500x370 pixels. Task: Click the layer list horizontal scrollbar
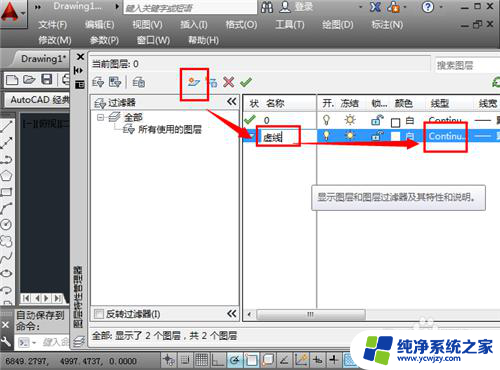coord(310,314)
